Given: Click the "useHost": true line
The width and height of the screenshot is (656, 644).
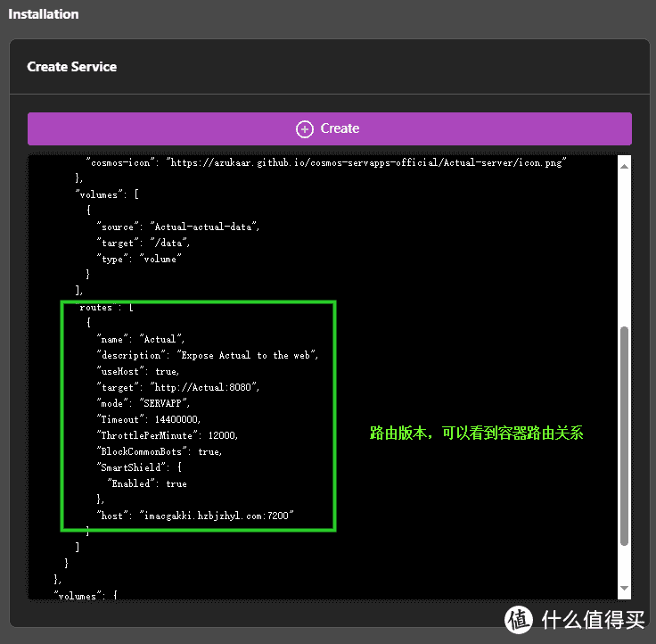Looking at the screenshot, I should (x=138, y=371).
